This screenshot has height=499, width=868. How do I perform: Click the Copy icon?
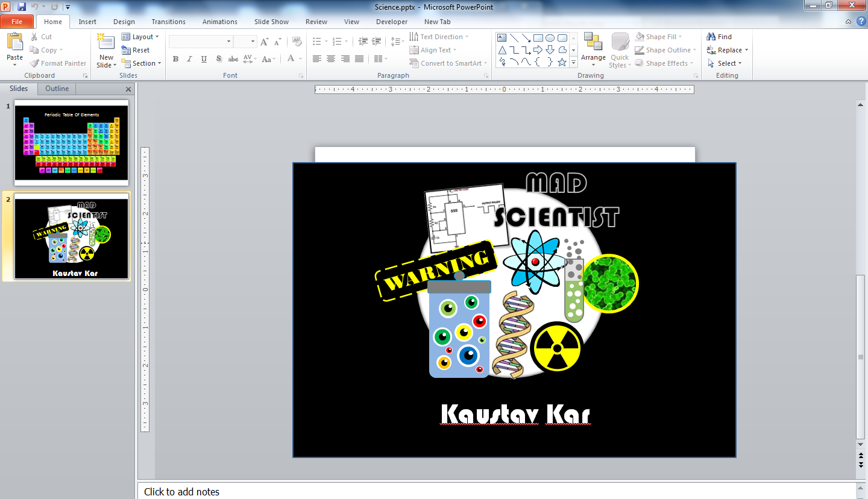click(34, 50)
